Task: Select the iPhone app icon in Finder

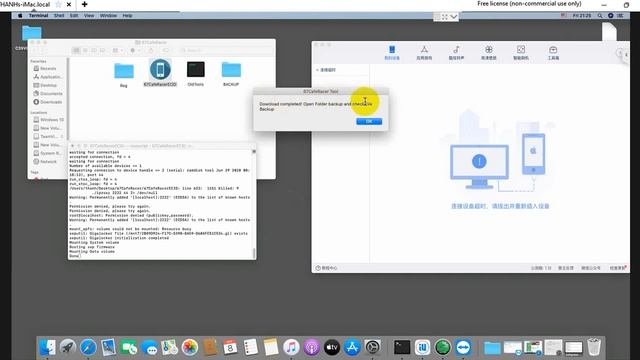Action: tap(160, 69)
